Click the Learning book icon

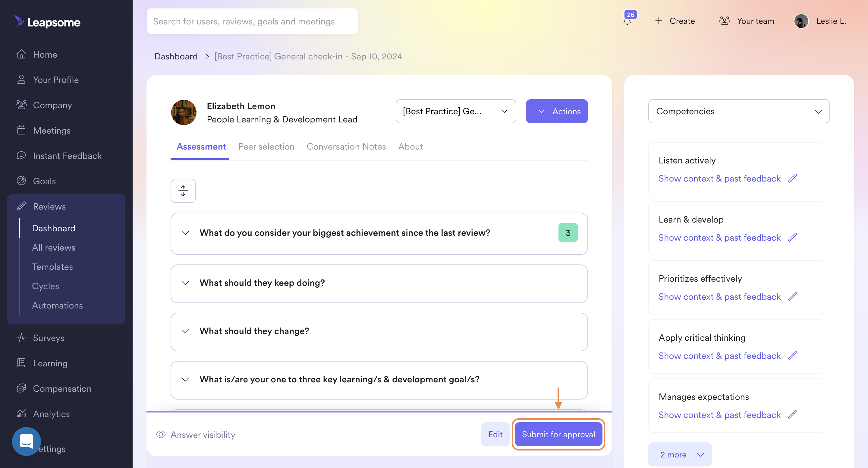[x=21, y=363]
